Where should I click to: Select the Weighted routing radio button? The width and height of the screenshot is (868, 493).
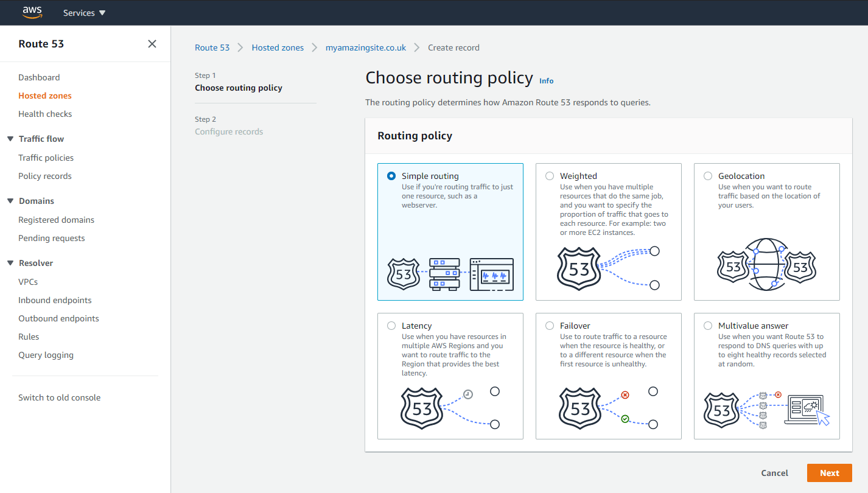550,176
